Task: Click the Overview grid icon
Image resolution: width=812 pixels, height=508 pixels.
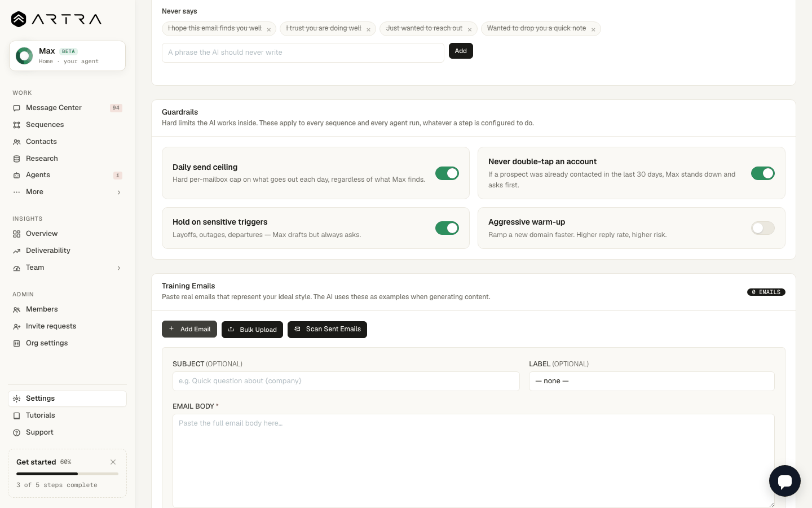Action: tap(17, 234)
